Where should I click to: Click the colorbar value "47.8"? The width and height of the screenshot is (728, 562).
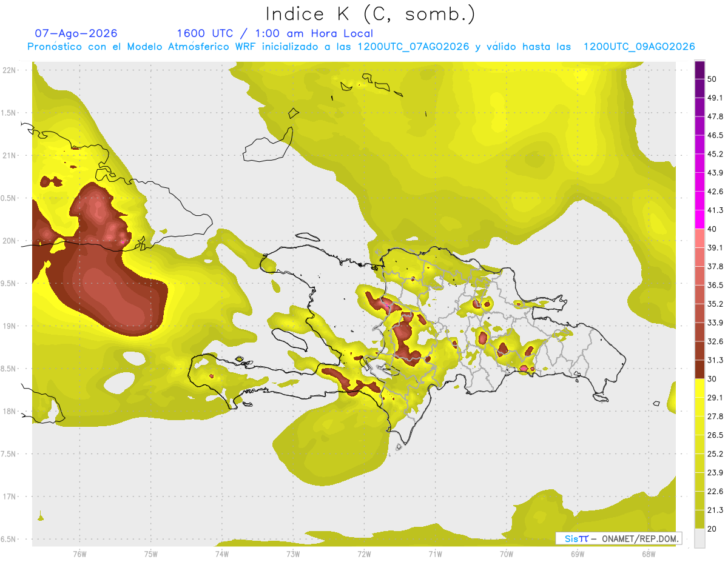715,116
